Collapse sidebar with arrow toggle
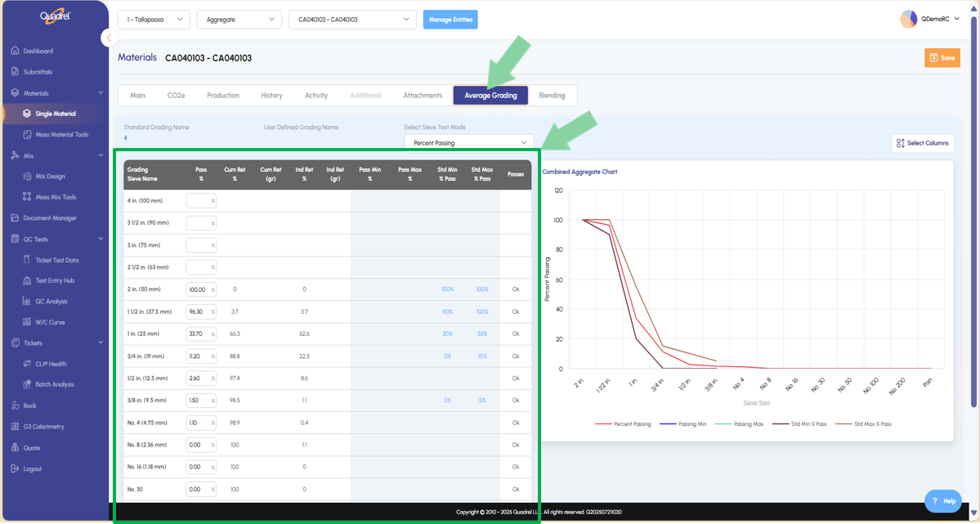 point(109,38)
